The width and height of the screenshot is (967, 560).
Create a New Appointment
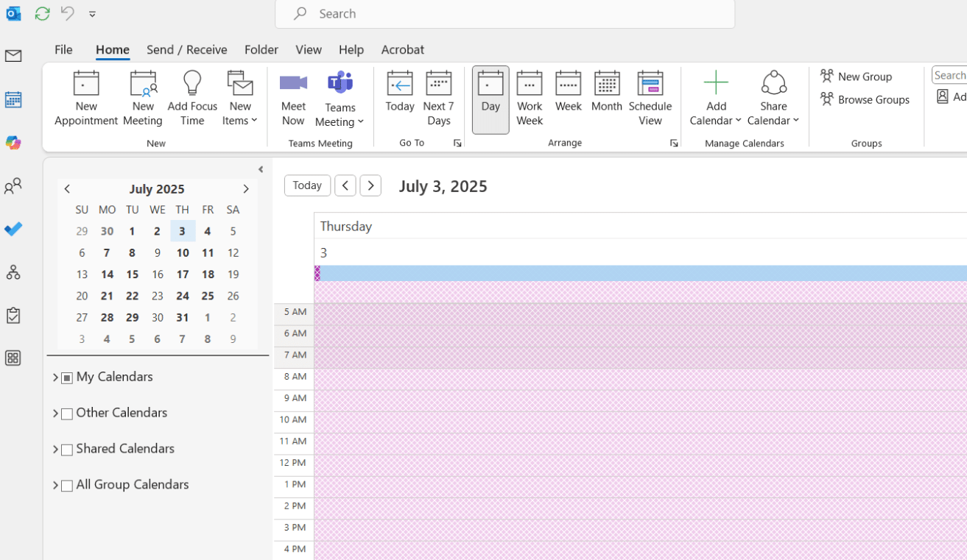[86, 99]
